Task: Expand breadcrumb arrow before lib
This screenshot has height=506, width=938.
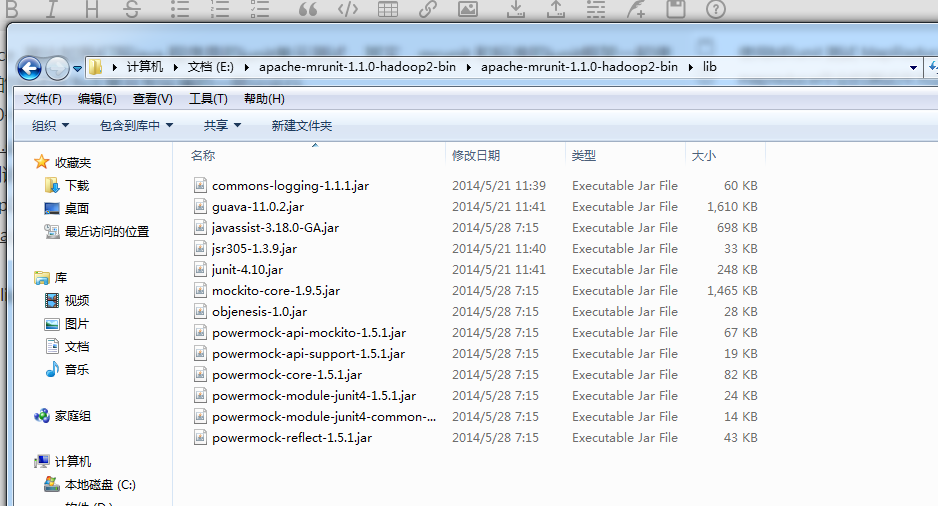Action: (x=690, y=67)
